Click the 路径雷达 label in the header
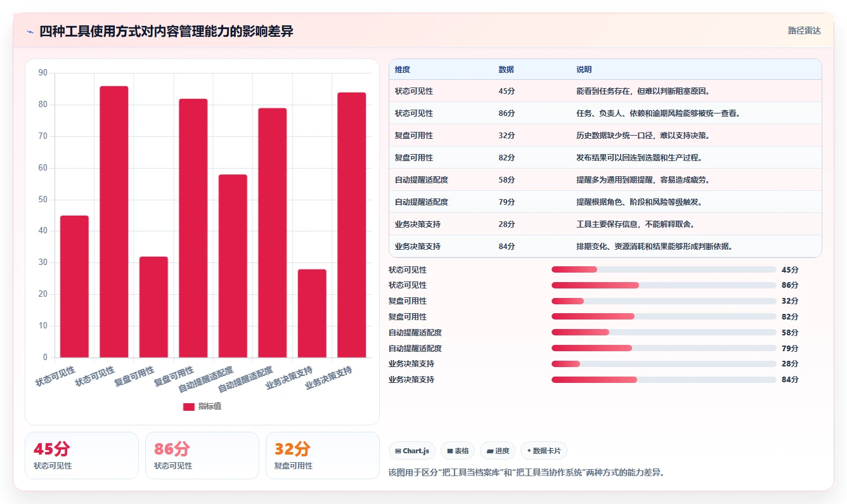This screenshot has height=504, width=847. pyautogui.click(x=804, y=30)
